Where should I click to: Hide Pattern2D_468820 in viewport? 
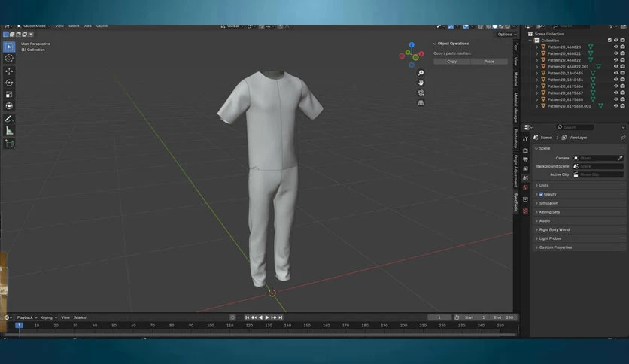(x=615, y=47)
